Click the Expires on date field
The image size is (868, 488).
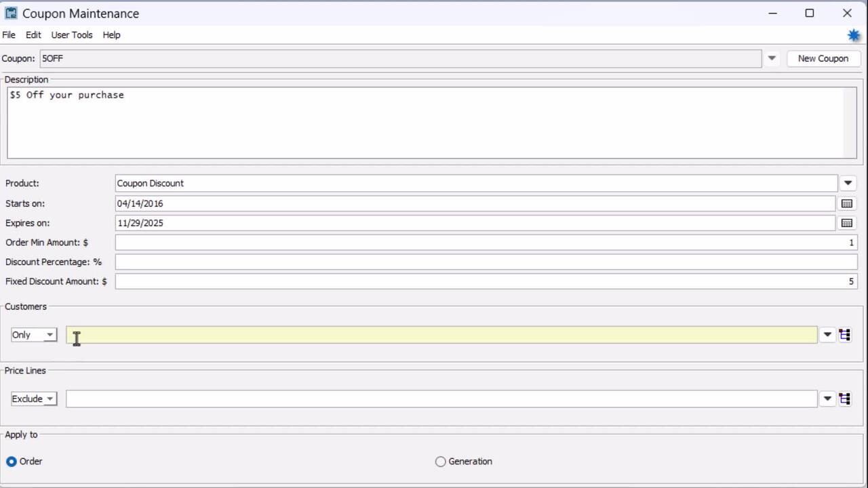coord(475,223)
